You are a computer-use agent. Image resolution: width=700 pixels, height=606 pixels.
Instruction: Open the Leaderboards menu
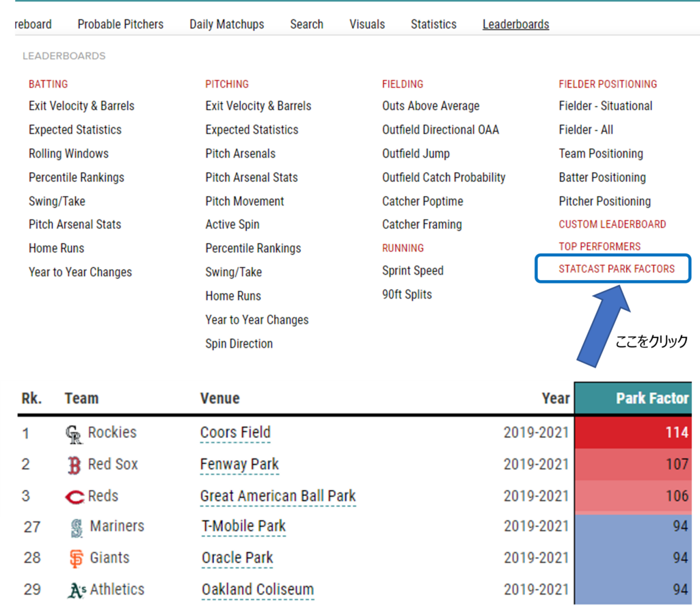tap(515, 24)
